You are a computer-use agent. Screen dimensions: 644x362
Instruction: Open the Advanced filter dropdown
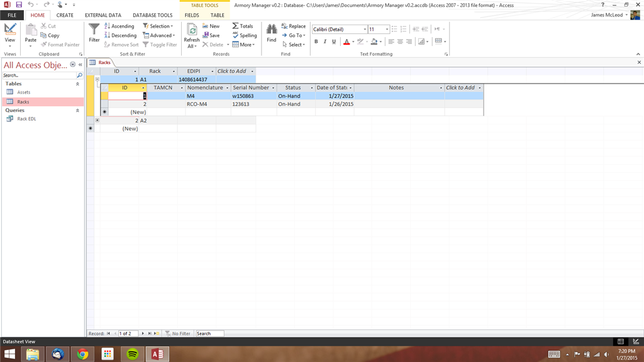[x=159, y=35]
